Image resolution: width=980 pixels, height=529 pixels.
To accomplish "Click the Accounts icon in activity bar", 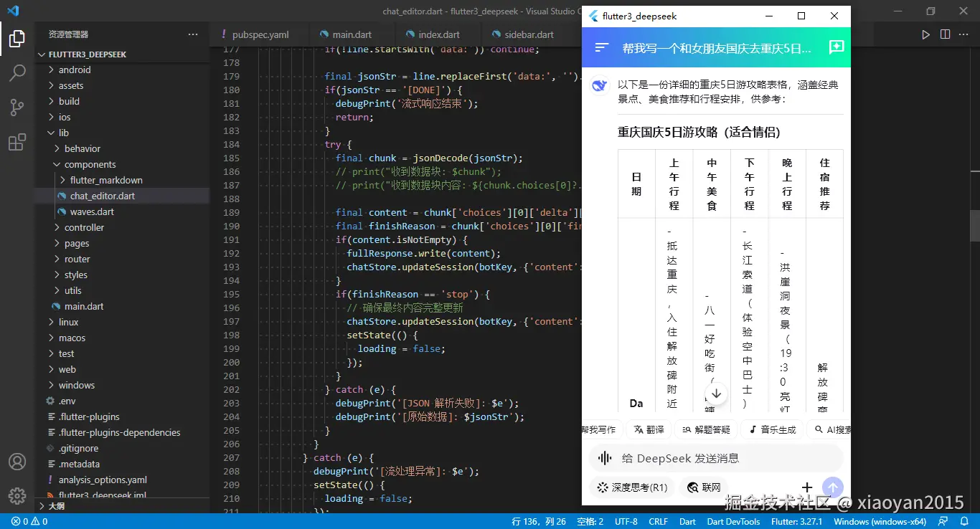I will pos(17,462).
